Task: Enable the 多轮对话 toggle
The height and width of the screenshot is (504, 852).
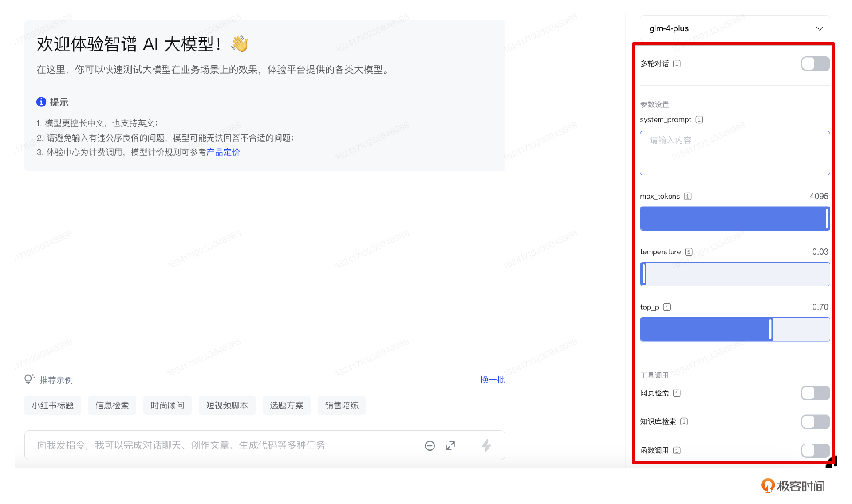Action: 815,63
